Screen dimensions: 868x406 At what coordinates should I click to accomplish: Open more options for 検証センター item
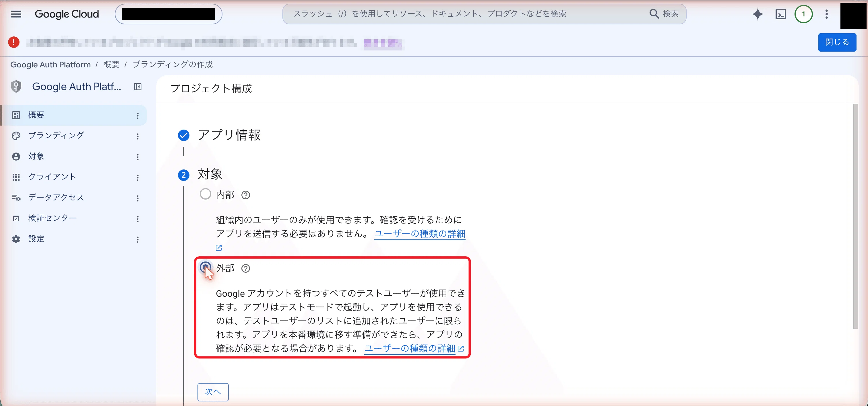tap(137, 219)
